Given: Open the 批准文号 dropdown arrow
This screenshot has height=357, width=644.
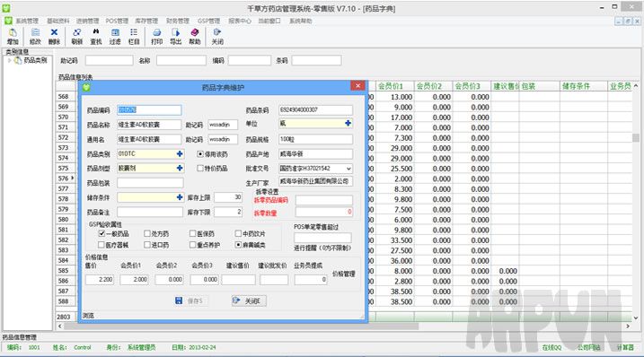Looking at the screenshot, I should point(348,169).
